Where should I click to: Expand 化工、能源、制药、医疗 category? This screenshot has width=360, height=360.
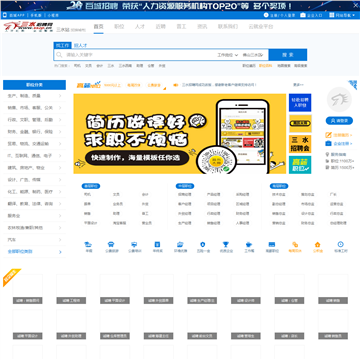pyautogui.click(x=34, y=192)
